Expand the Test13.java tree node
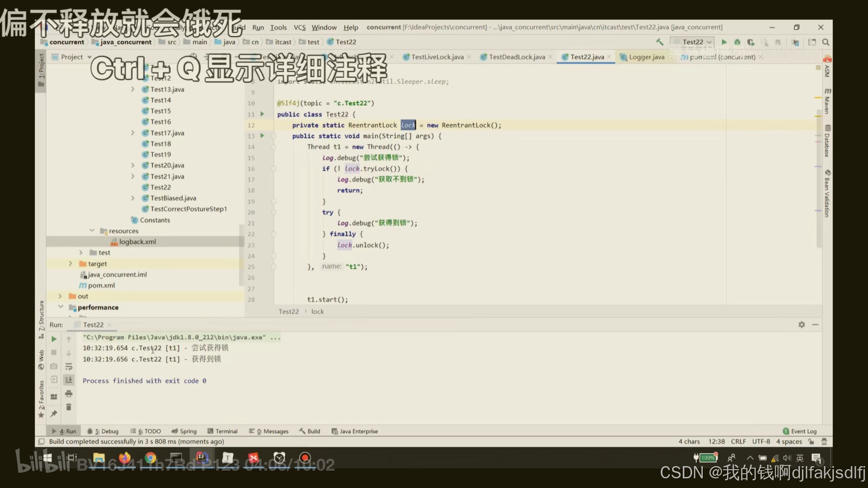Screen dimensions: 868x488 coord(133,89)
